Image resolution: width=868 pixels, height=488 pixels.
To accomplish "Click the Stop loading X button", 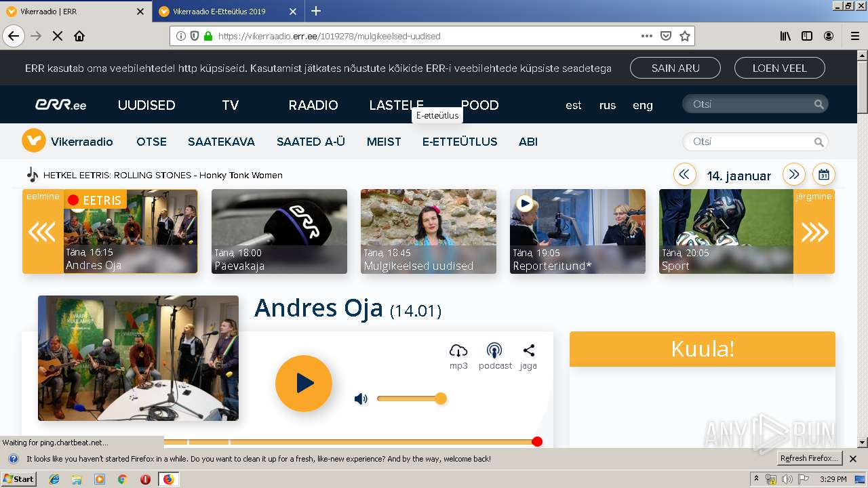I will [58, 36].
